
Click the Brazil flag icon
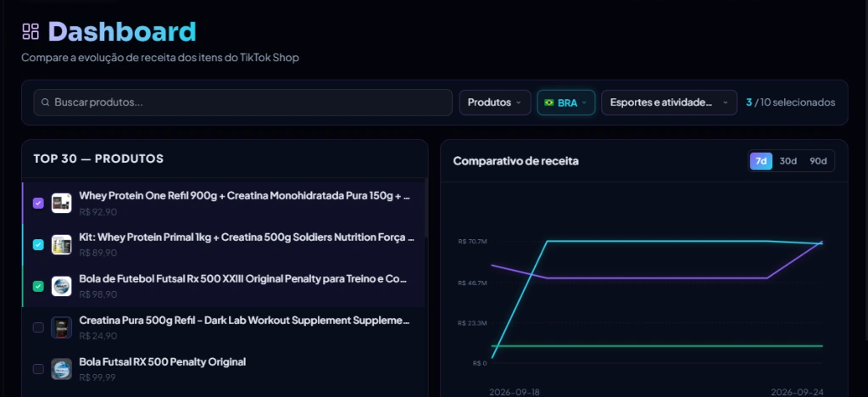coord(549,103)
